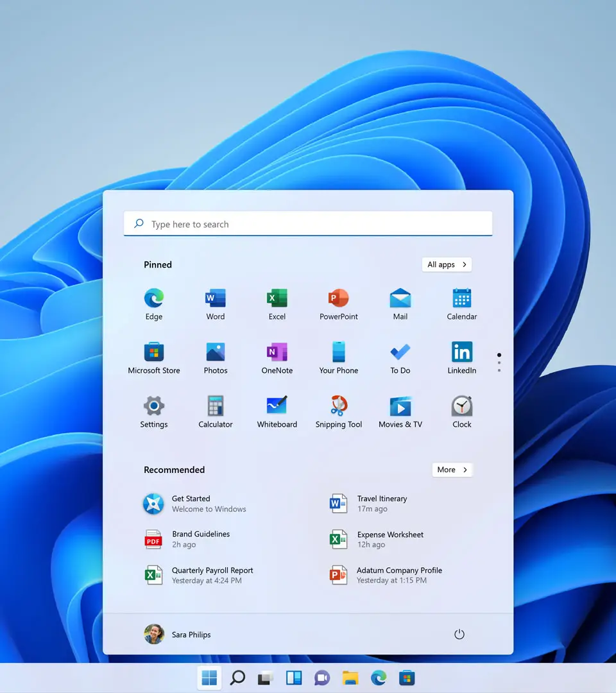Show More recommended items
The width and height of the screenshot is (616, 693).
(452, 469)
